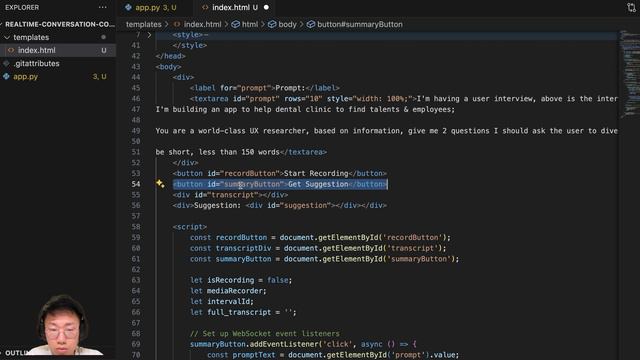640x360 pixels.
Task: Click the EXPLORER panel title
Action: point(22,7)
